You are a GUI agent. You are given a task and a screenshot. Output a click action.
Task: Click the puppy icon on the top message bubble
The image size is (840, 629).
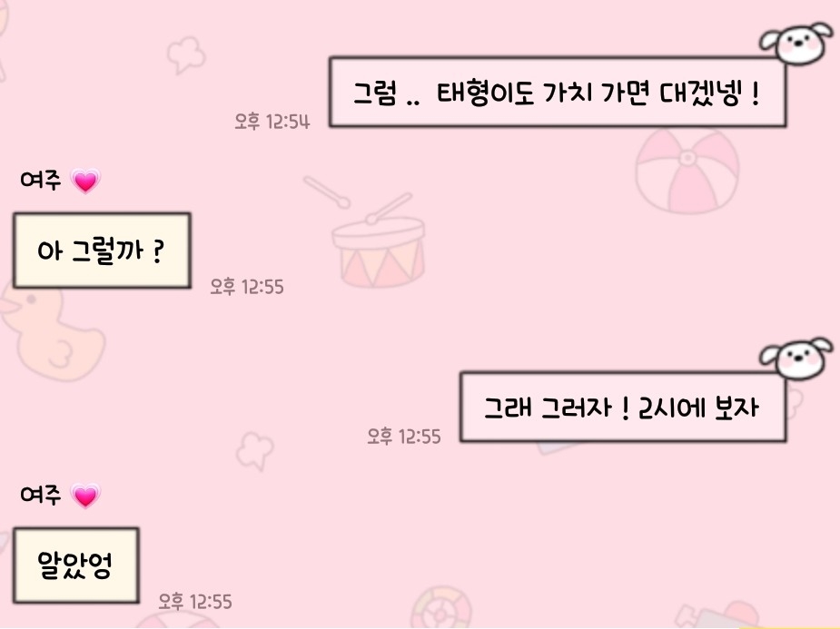coord(796,43)
